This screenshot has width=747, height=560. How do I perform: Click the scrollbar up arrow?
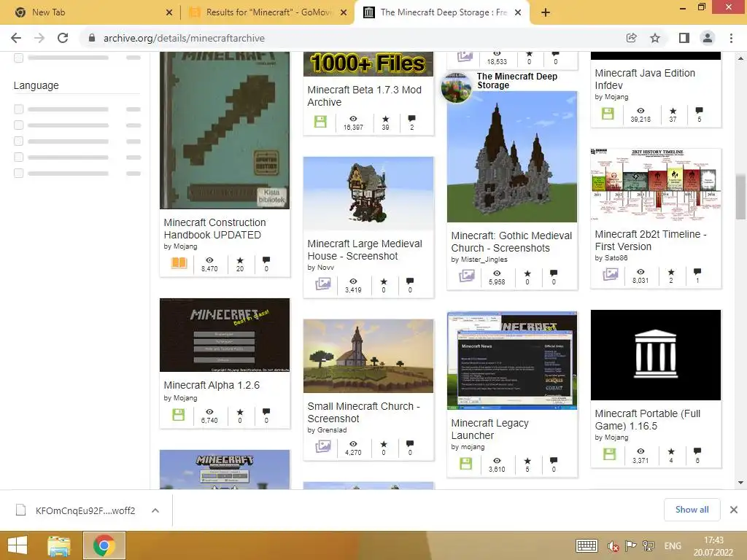coord(740,58)
